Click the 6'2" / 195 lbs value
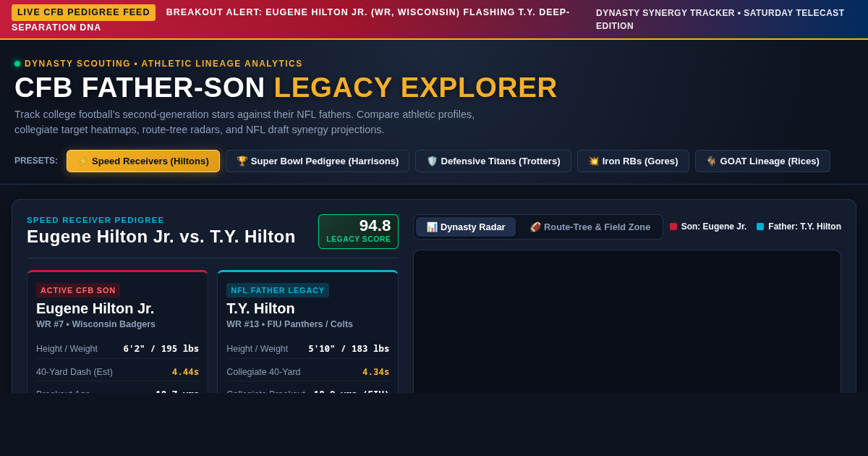The width and height of the screenshot is (868, 456). tap(161, 349)
